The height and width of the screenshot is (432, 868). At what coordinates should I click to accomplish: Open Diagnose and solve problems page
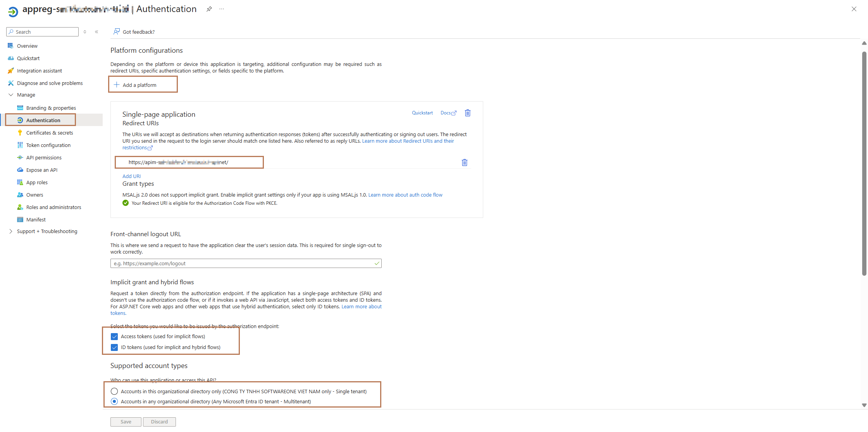(50, 83)
